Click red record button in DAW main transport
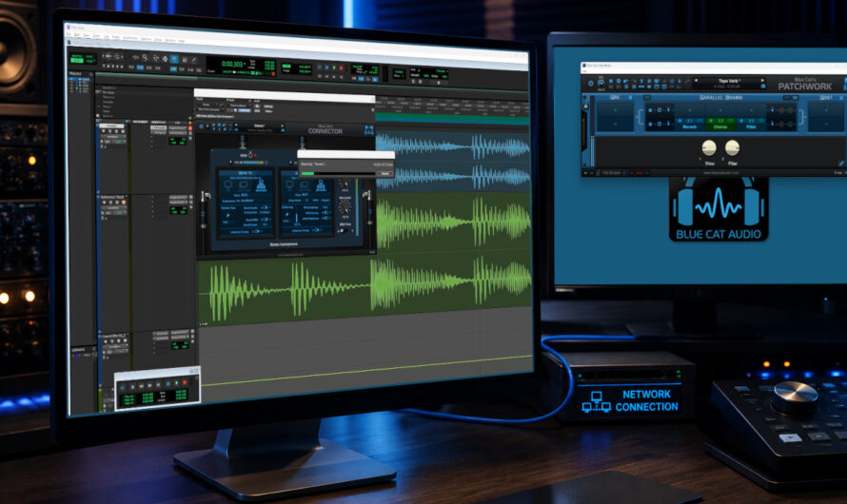847x504 pixels. tap(342, 68)
